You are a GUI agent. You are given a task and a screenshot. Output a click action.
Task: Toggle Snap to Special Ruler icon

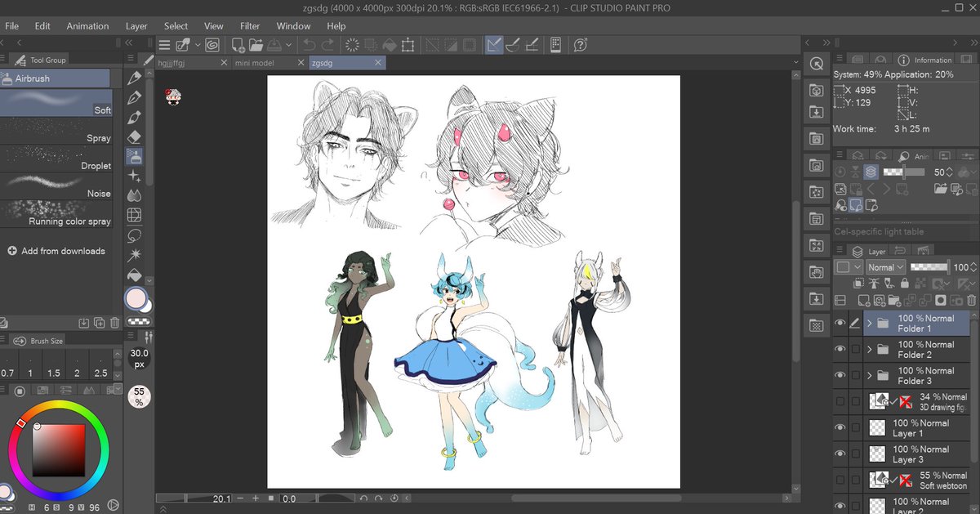point(514,45)
